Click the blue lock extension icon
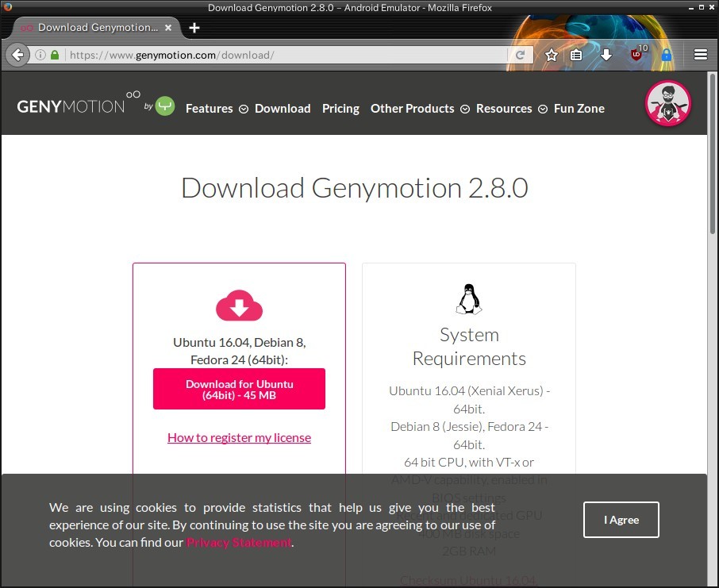 click(667, 55)
